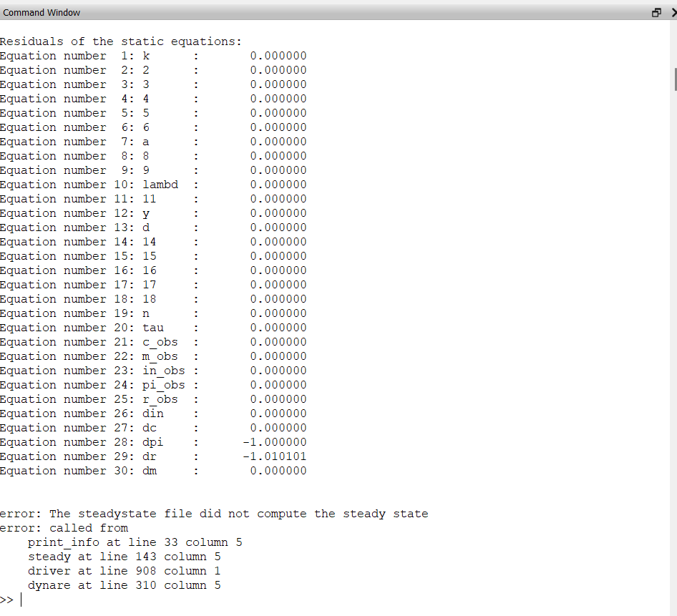
Task: Click the 'steady at line 143' trace line
Action: (124, 557)
